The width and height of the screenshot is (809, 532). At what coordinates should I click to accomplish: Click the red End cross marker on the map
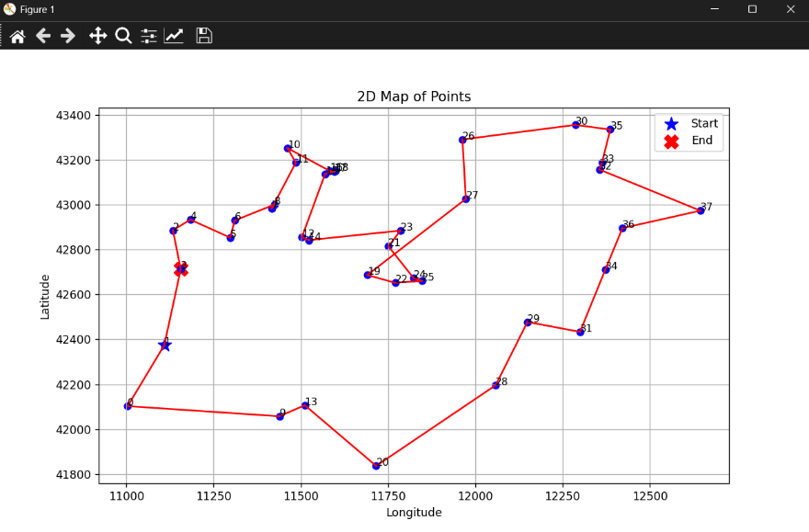point(181,268)
